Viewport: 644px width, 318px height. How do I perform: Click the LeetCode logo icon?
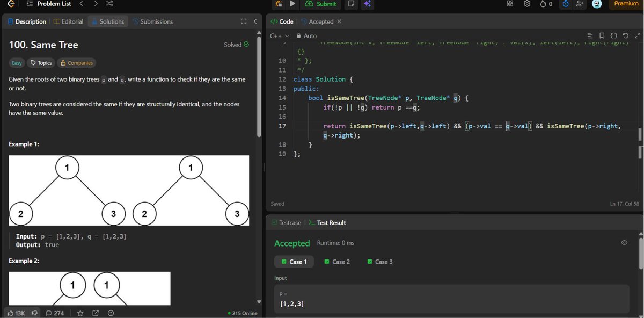[10, 4]
